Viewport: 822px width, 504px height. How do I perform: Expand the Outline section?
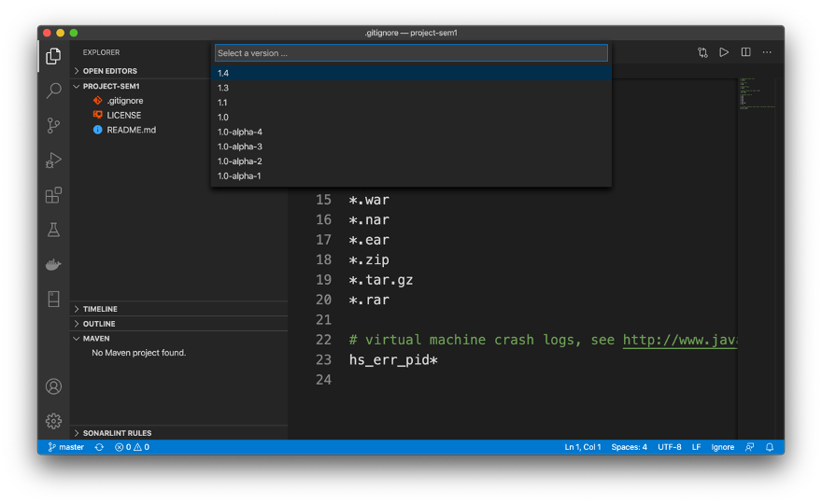tap(178, 323)
